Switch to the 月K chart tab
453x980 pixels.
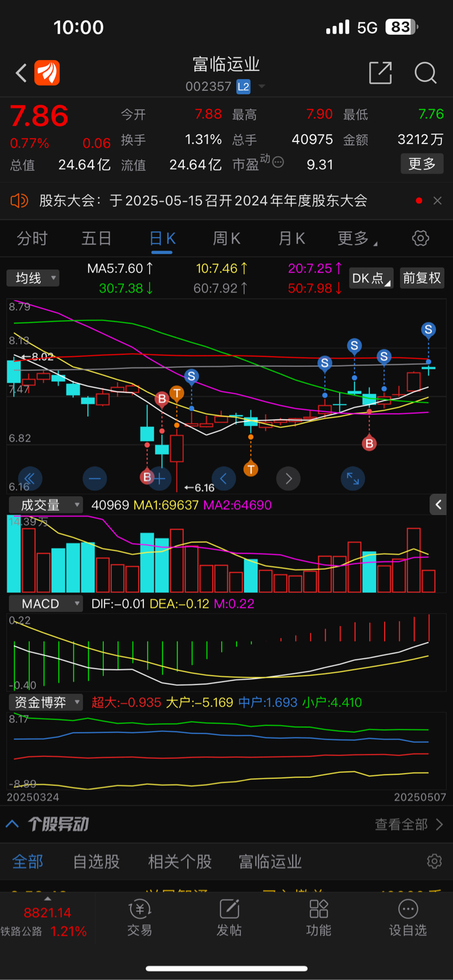[x=291, y=239]
